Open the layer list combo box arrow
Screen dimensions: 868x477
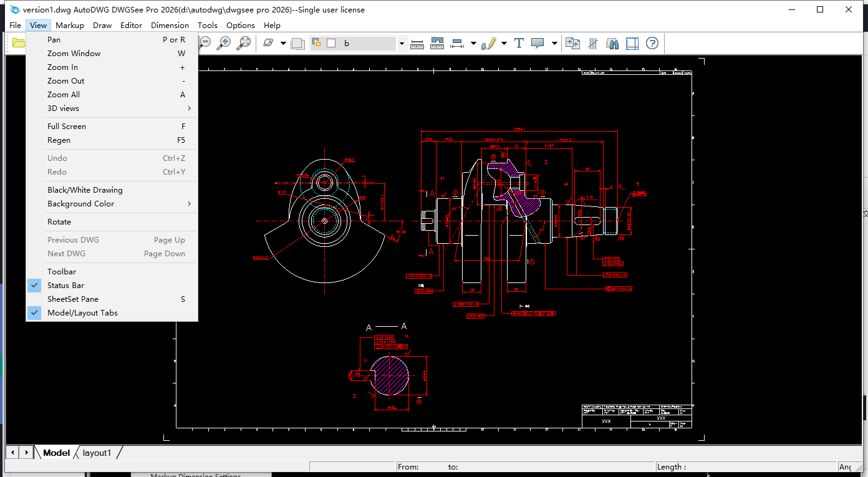coord(402,44)
